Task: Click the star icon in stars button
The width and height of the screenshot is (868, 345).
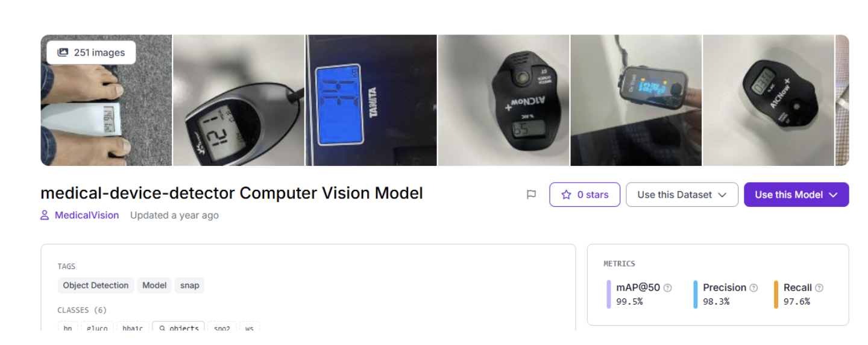Action: click(566, 195)
